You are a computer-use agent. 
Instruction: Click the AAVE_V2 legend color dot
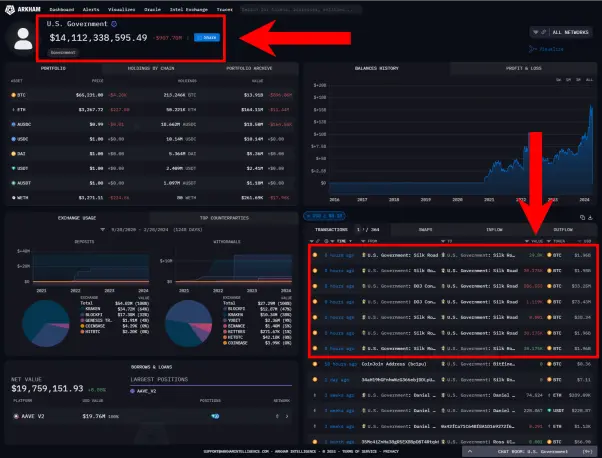[132, 391]
